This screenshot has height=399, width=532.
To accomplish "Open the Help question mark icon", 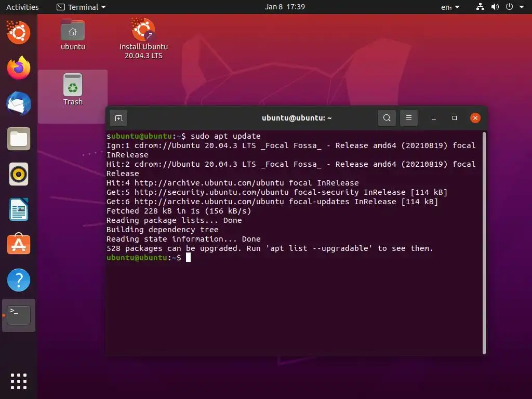I will 19,280.
